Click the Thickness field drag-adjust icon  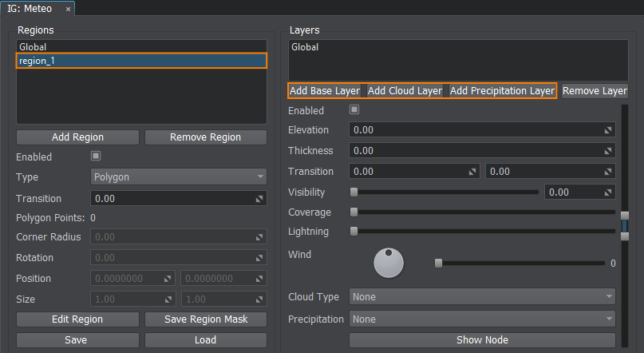pos(608,150)
